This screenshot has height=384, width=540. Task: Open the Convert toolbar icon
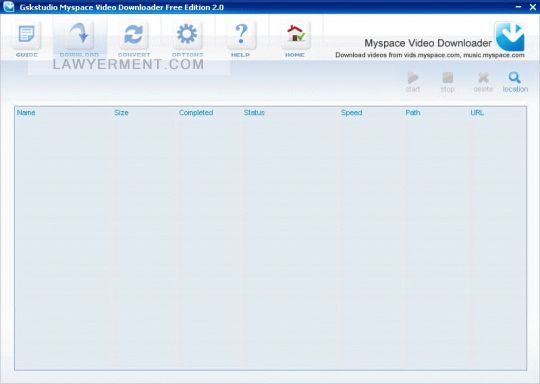pyautogui.click(x=134, y=36)
